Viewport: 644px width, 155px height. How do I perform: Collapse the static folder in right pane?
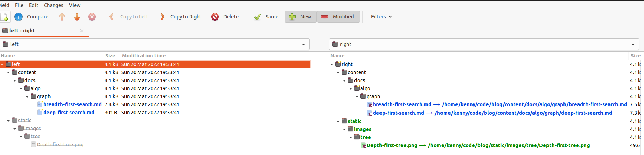[338, 121]
